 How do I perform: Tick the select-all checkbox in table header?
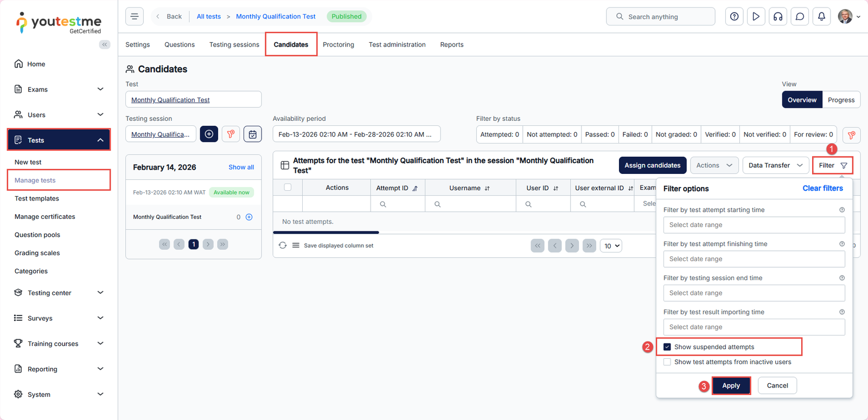(x=288, y=188)
